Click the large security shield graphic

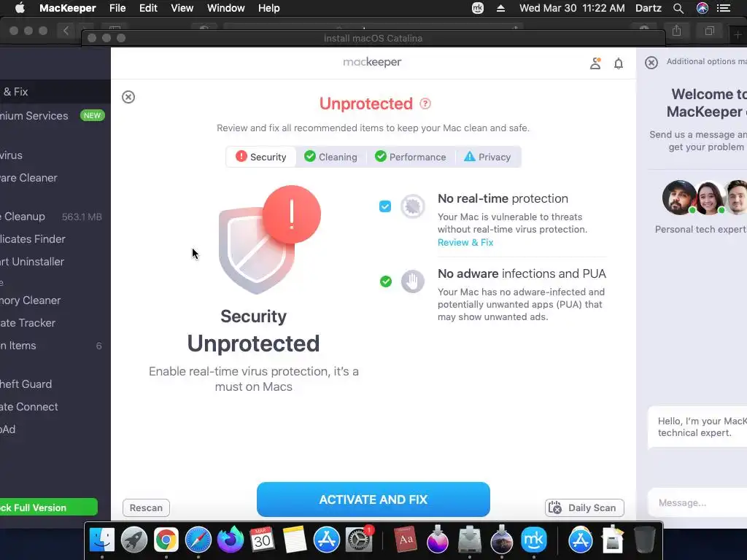click(268, 239)
